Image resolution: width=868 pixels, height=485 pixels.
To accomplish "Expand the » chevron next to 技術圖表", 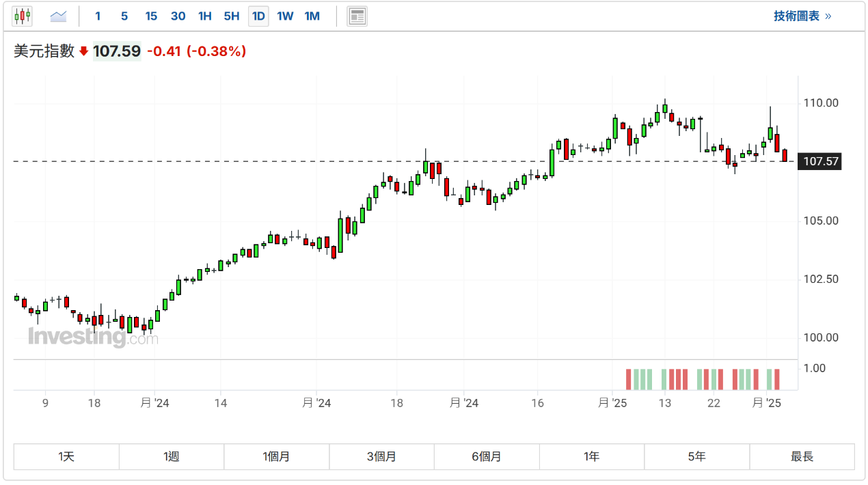I will point(828,16).
